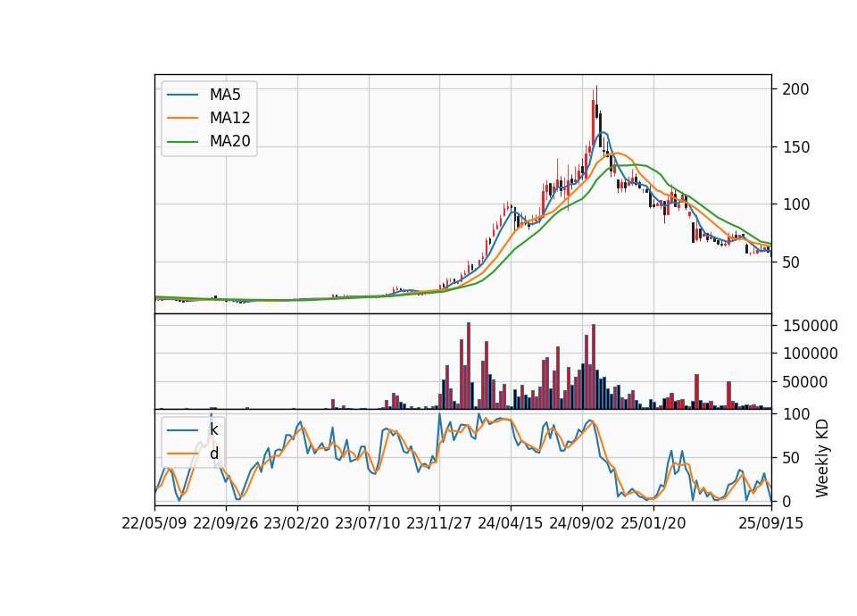857x616 pixels.
Task: Click the 200 price axis label
Action: pyautogui.click(x=795, y=89)
